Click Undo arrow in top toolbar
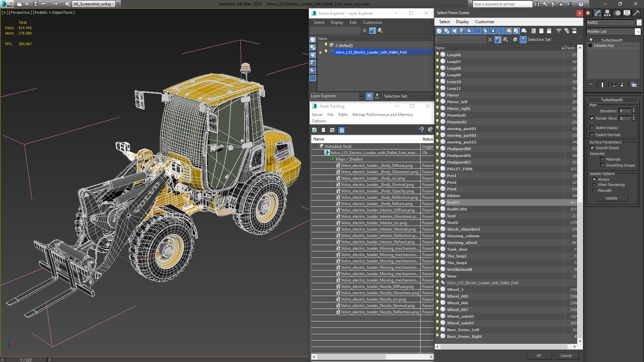644x362 pixels. [44, 4]
